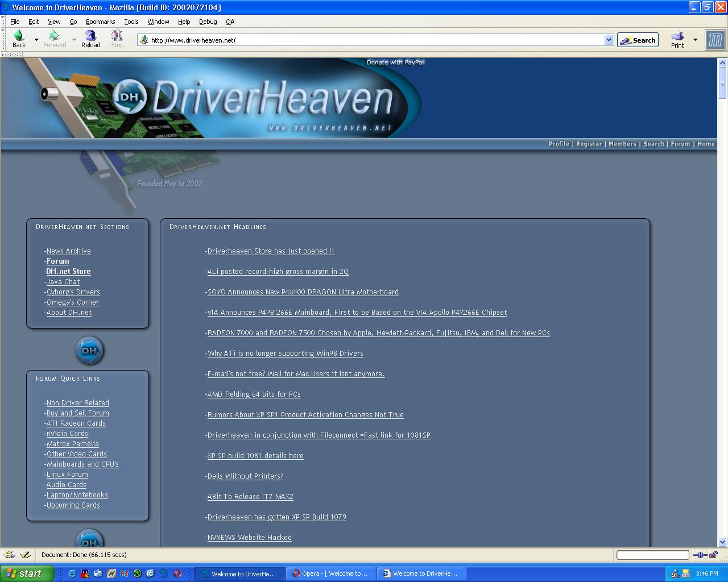Launch the Opera quick launch icon
728x582 pixels.
click(x=177, y=573)
